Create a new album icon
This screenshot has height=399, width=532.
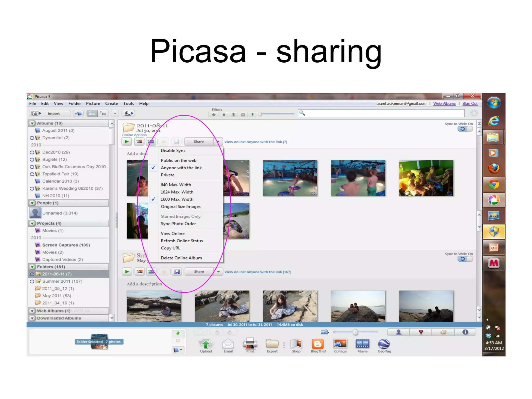pos(78,114)
